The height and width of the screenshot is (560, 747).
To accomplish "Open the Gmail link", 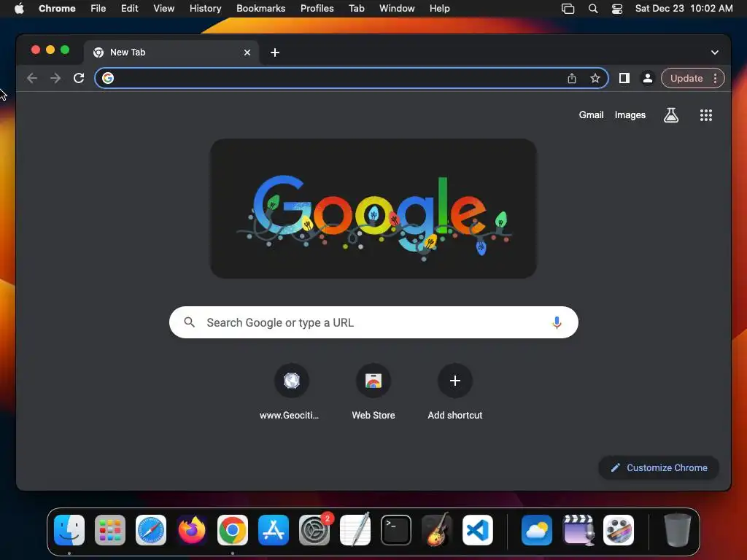I will coord(591,114).
